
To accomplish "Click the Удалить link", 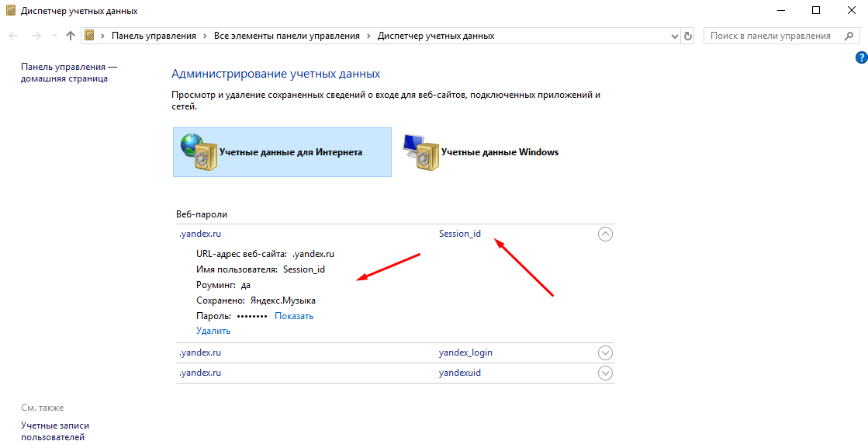I will click(x=213, y=332).
